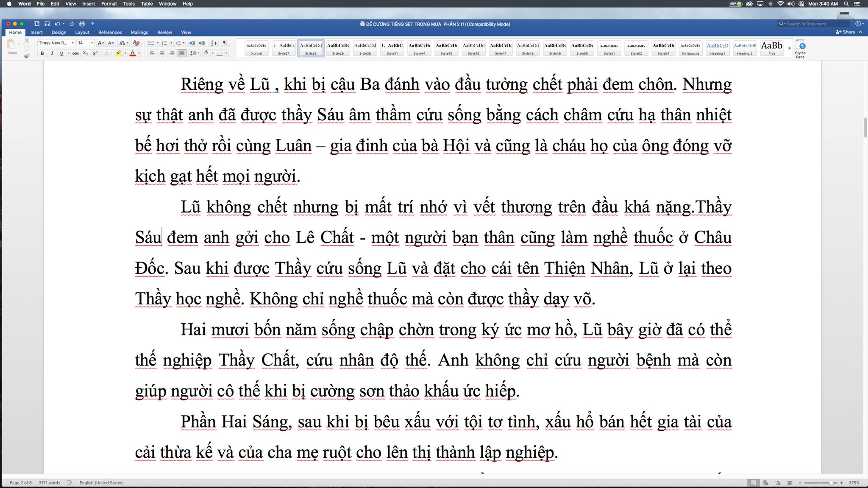The width and height of the screenshot is (868, 488).
Task: Open the Styles Pane
Action: [800, 49]
